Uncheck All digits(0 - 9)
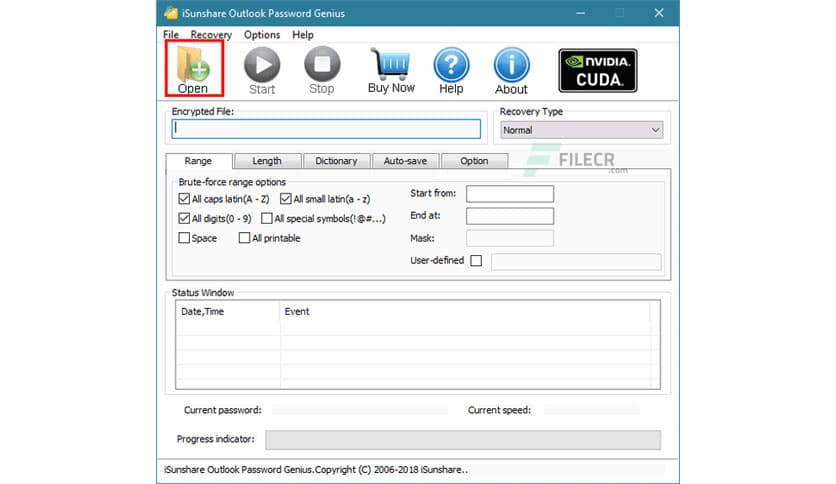The height and width of the screenshot is (484, 836). 184,219
